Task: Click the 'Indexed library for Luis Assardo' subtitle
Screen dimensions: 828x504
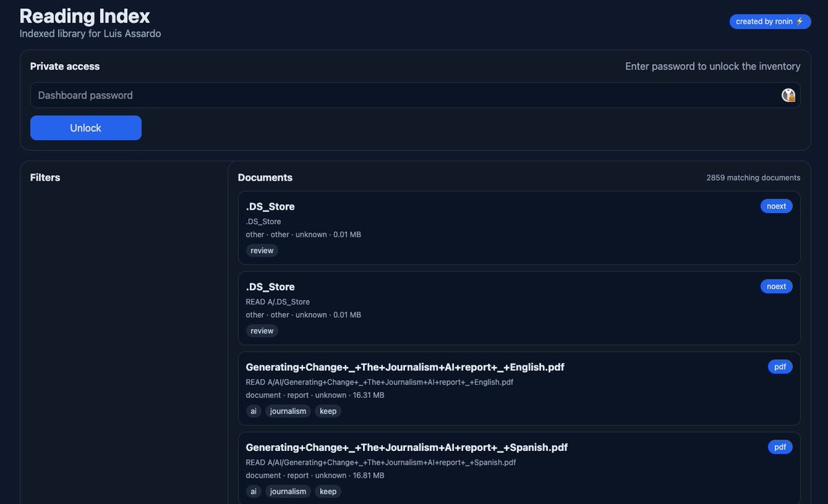Action: [90, 33]
